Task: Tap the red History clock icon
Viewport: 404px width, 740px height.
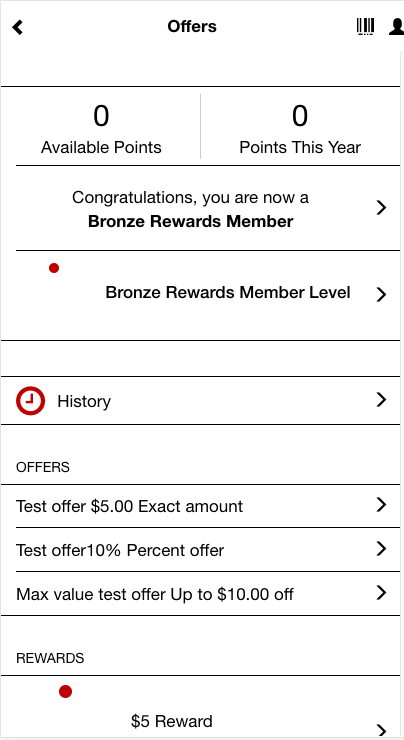Action: [x=30, y=401]
